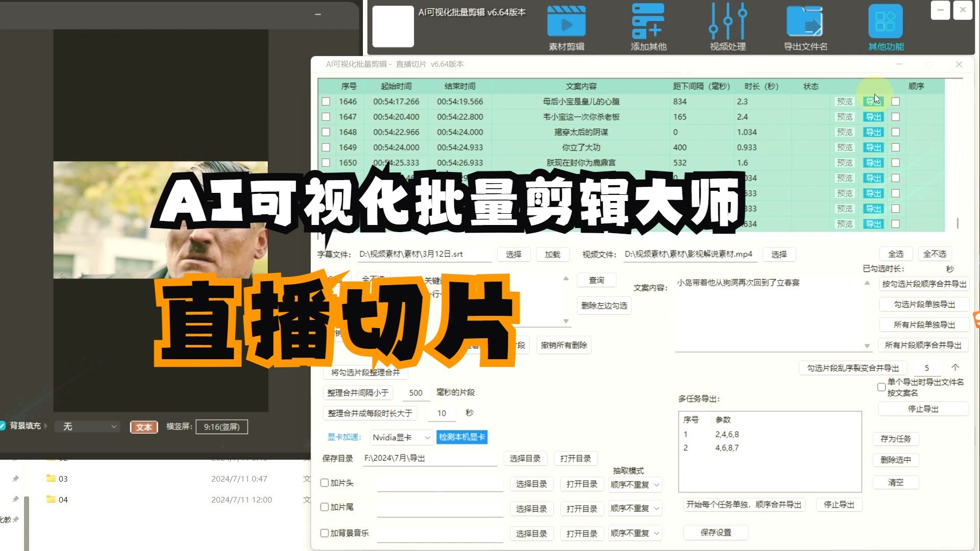Open 顺序不重复 dropdown for 加片尾 row
The height and width of the screenshot is (551, 980).
pos(635,509)
